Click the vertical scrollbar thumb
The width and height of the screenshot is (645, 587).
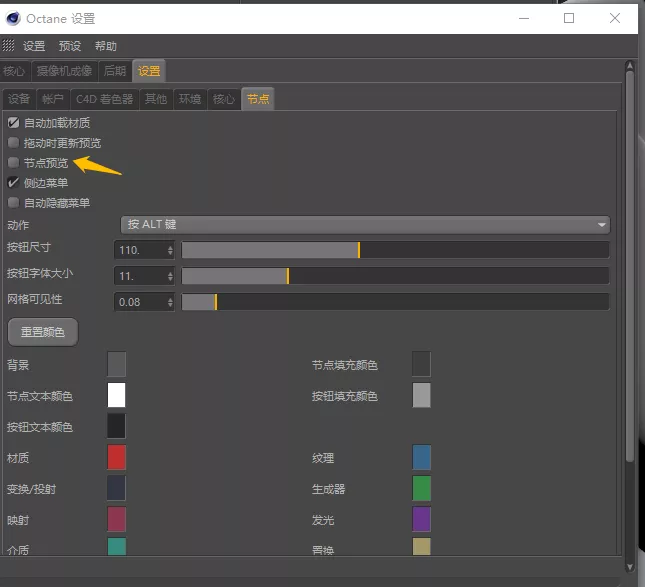(630, 267)
